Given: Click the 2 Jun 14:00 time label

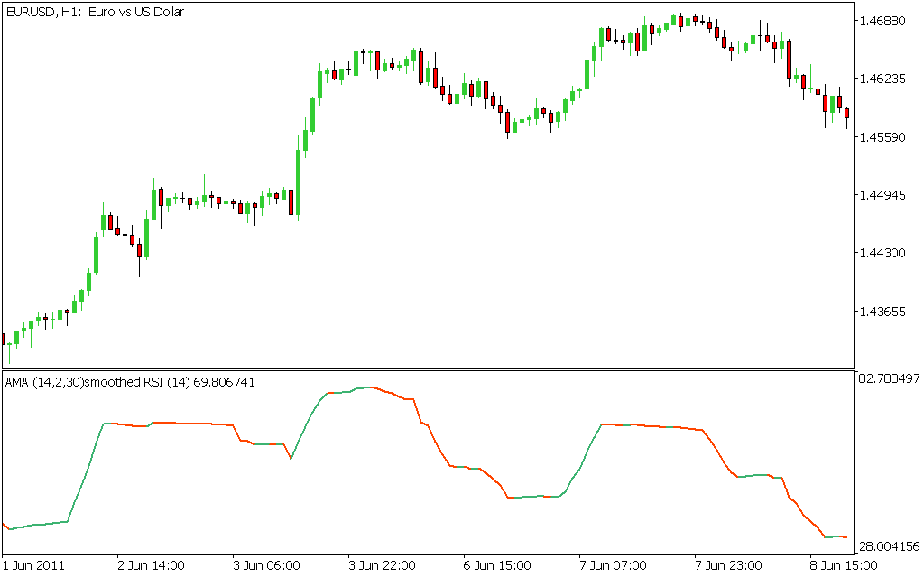Looking at the screenshot, I should (x=152, y=565).
